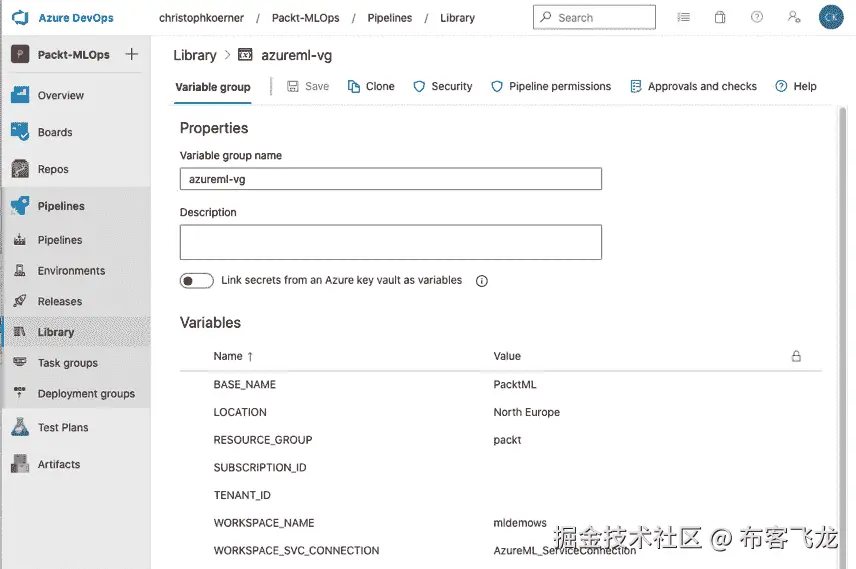The image size is (856, 569).
Task: Select the SUBSCRIPTION_ID variable name
Action: coord(260,467)
